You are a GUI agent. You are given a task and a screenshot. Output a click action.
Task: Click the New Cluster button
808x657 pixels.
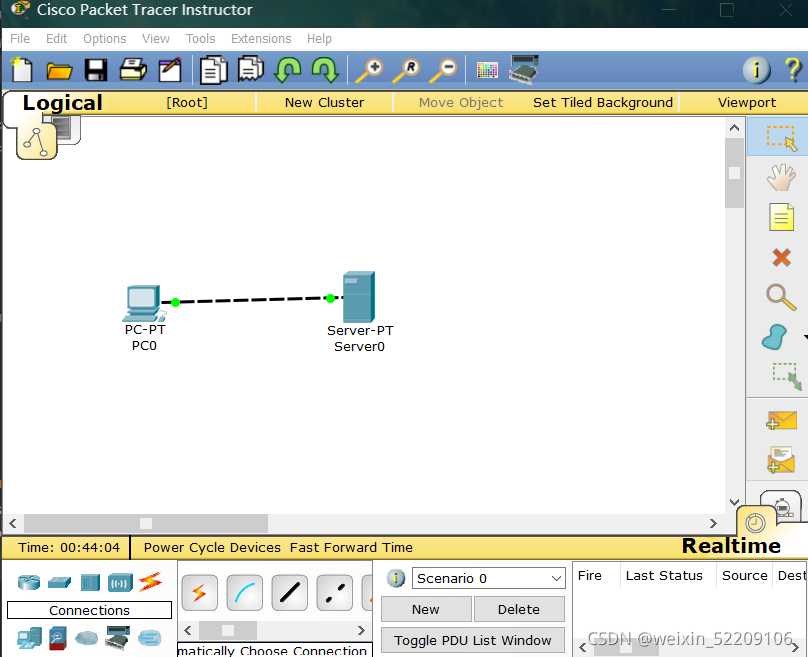(x=324, y=103)
